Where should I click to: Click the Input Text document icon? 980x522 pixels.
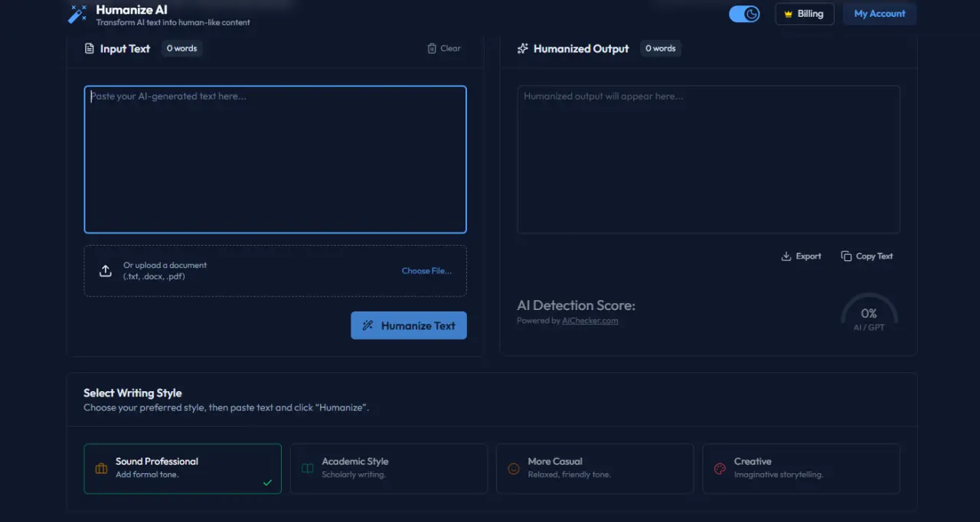pos(90,48)
